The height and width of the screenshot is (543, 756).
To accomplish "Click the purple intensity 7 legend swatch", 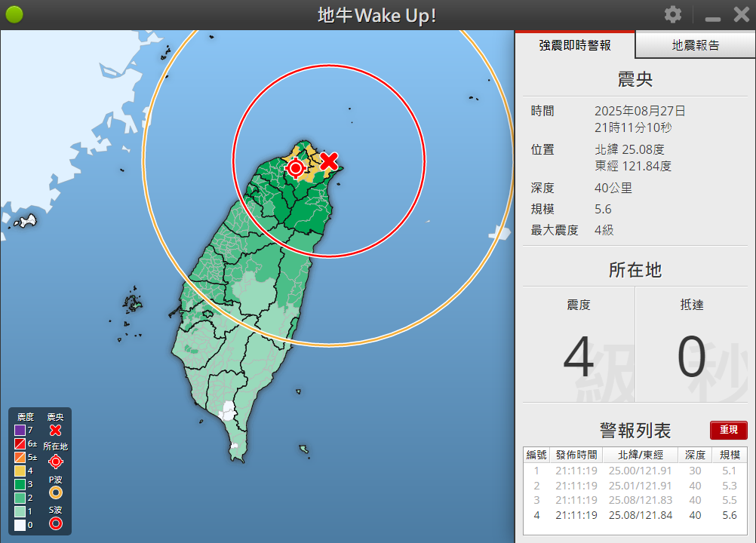I will coord(20,430).
